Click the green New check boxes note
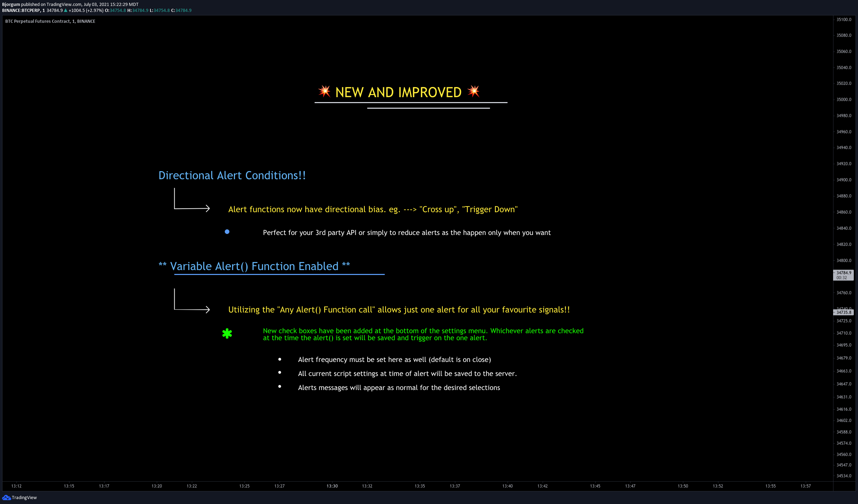The image size is (858, 504). [x=423, y=334]
